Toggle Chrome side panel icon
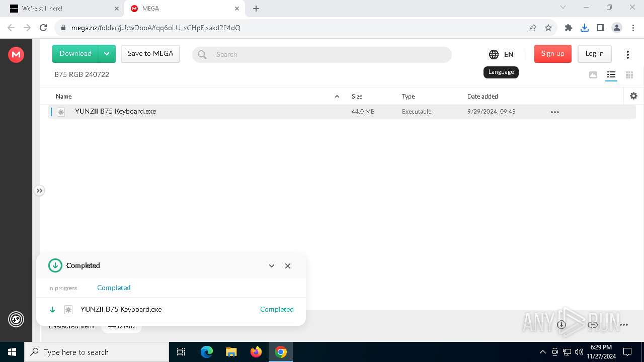This screenshot has width=644, height=362. pyautogui.click(x=601, y=28)
